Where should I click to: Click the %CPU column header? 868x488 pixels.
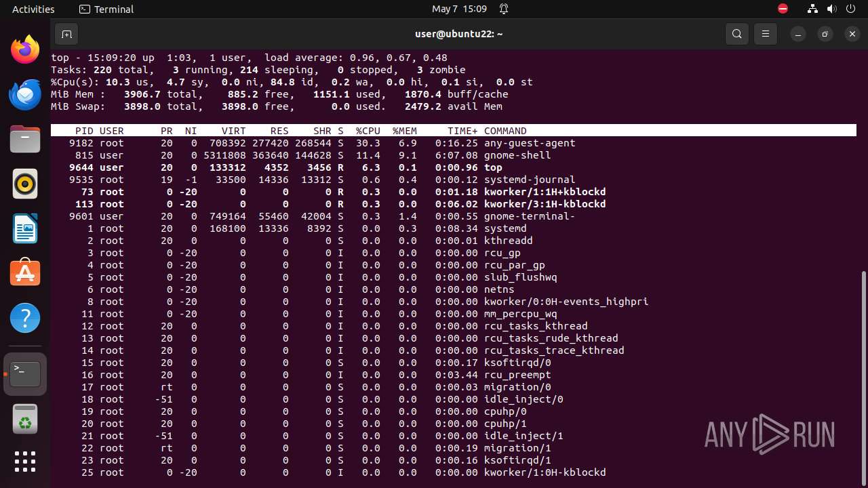pyautogui.click(x=368, y=131)
